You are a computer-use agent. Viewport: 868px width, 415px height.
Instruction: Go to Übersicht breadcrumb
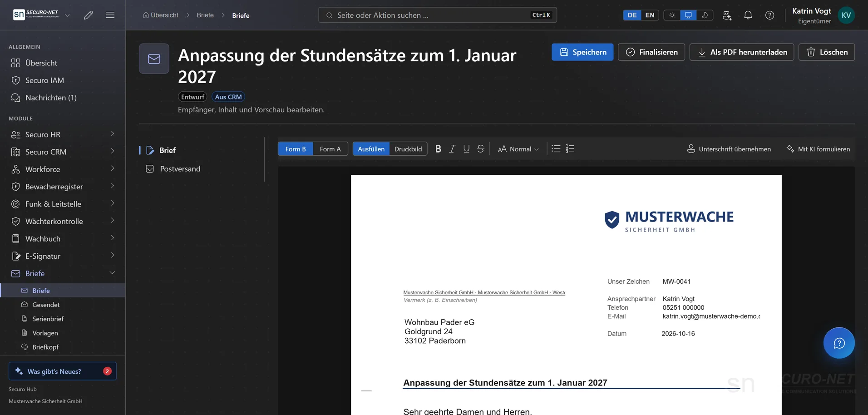click(160, 15)
